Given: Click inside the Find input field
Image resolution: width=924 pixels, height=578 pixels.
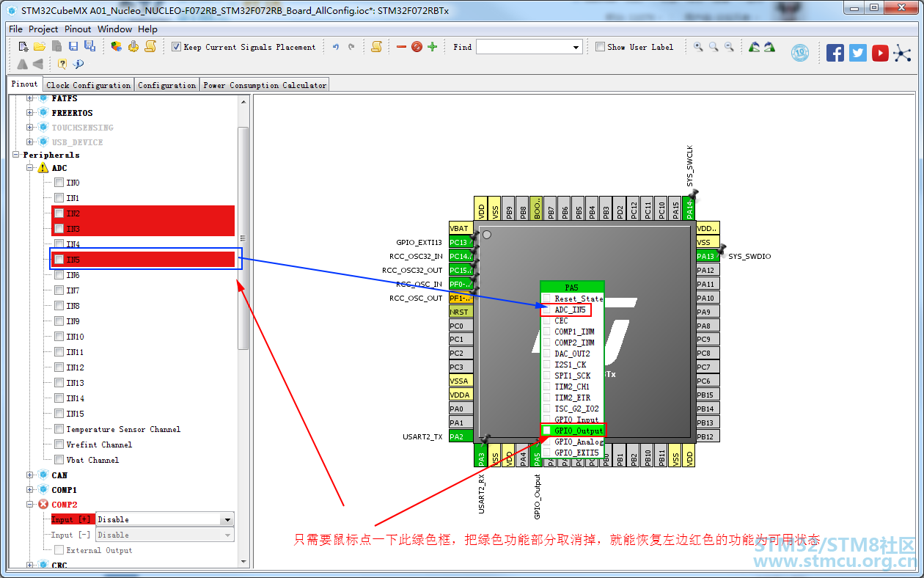Looking at the screenshot, I should 524,47.
